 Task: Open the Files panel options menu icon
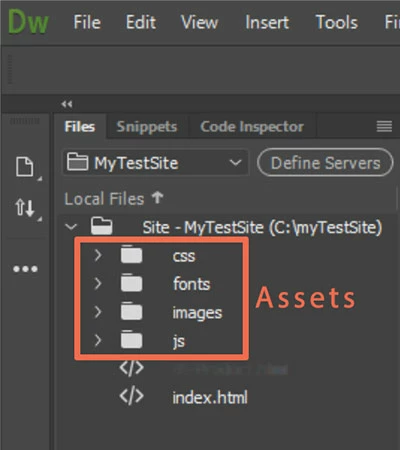click(384, 126)
